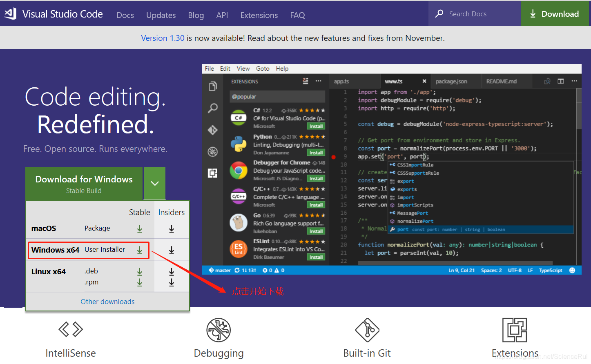Download Linux .rpm Stable package
The width and height of the screenshot is (591, 364).
(x=140, y=282)
